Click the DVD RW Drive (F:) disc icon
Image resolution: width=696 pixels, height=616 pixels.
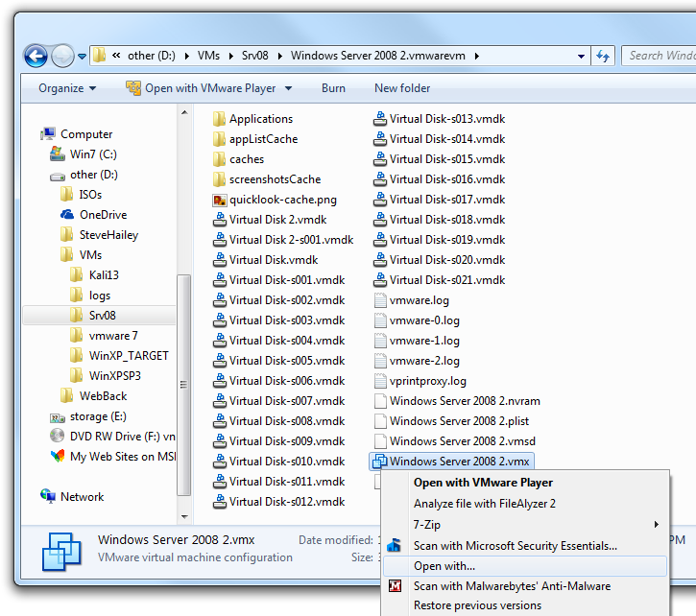[x=58, y=436]
